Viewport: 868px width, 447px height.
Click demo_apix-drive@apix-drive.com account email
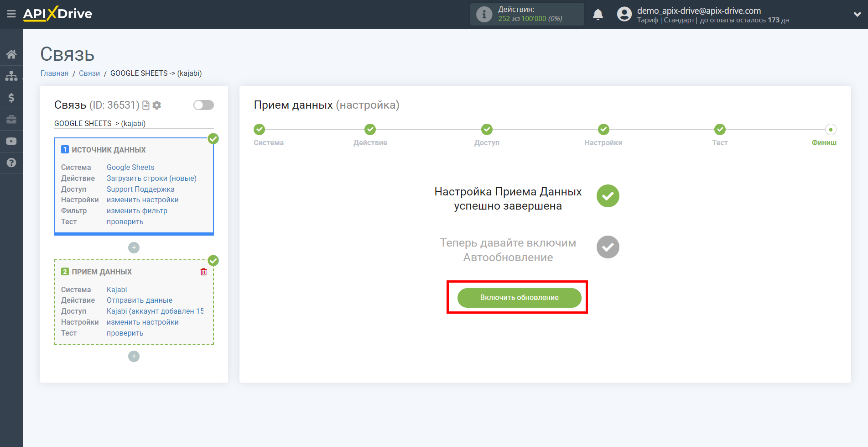[699, 11]
